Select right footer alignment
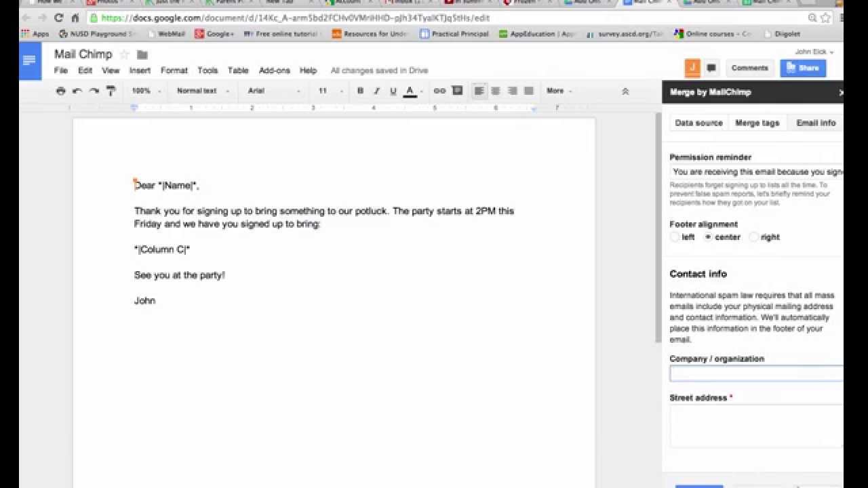 tap(754, 237)
